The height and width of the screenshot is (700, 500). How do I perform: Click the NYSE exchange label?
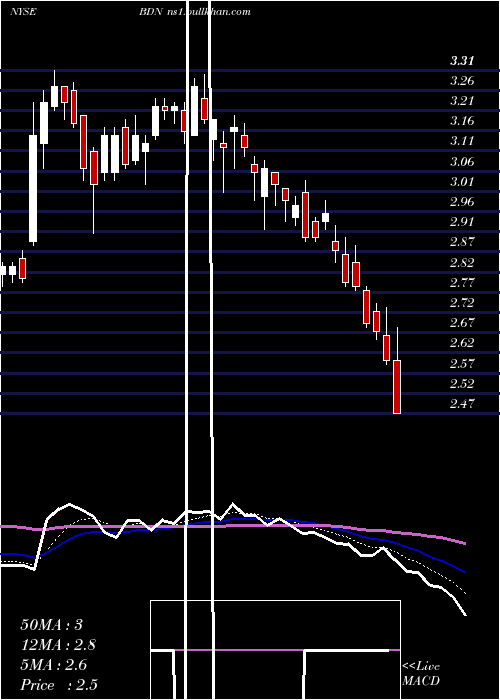click(x=23, y=12)
